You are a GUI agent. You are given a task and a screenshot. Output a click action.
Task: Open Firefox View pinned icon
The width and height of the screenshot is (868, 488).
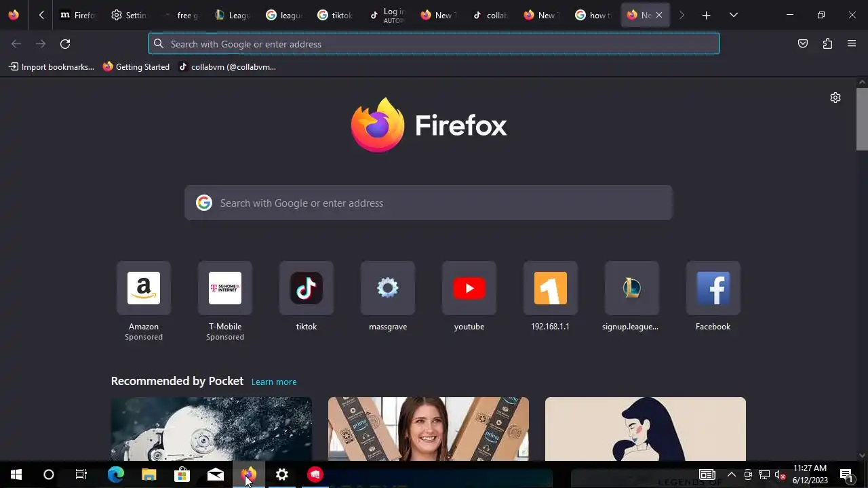coord(14,15)
